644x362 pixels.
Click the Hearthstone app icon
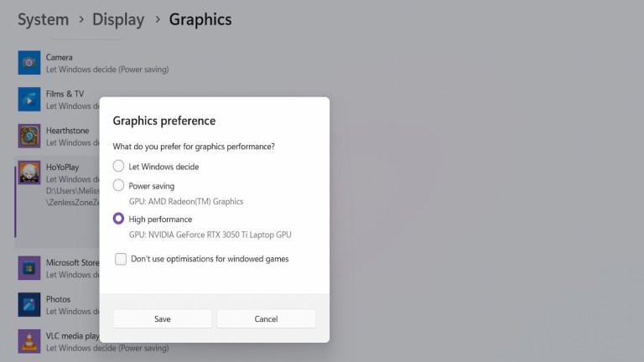pos(29,137)
